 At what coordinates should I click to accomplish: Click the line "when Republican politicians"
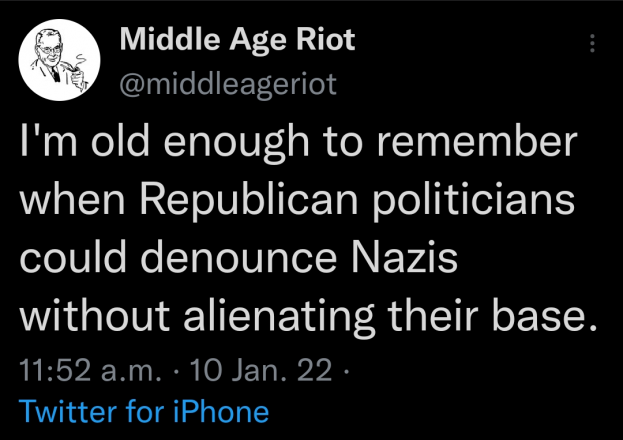point(297,200)
